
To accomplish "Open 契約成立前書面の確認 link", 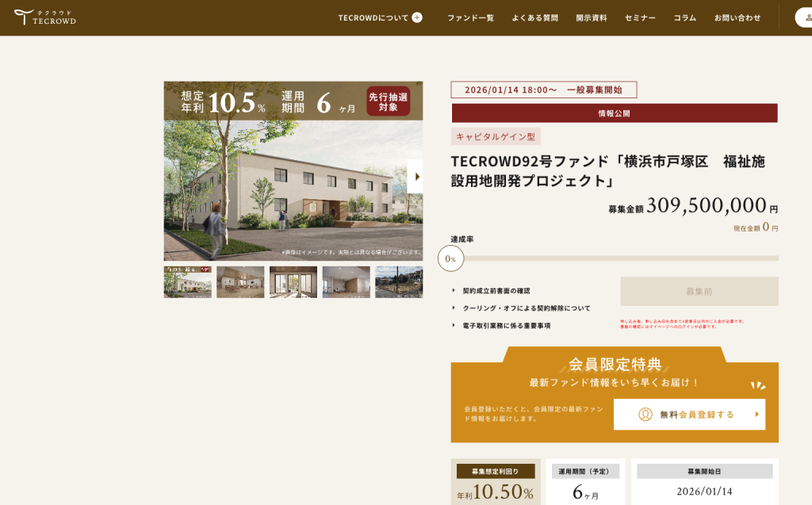I will (496, 291).
